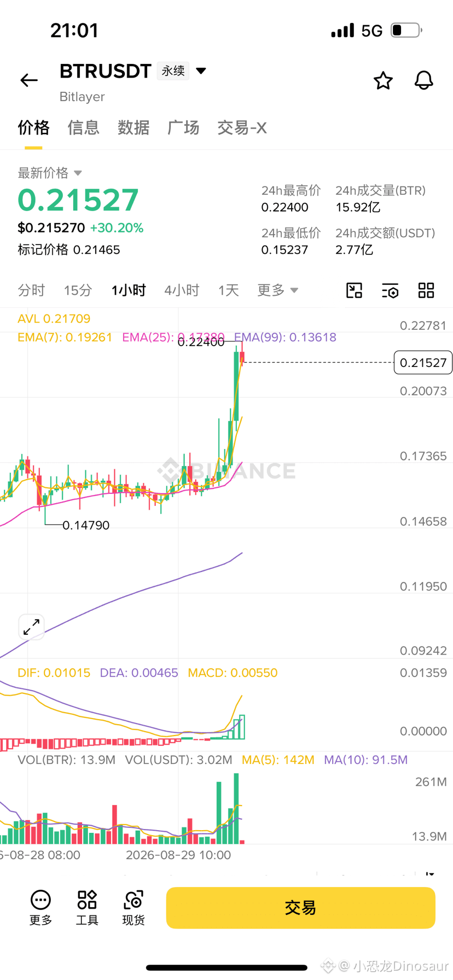Tap the 24h最高价 value 0.22400
Screen dimensions: 453x980
[x=284, y=207]
